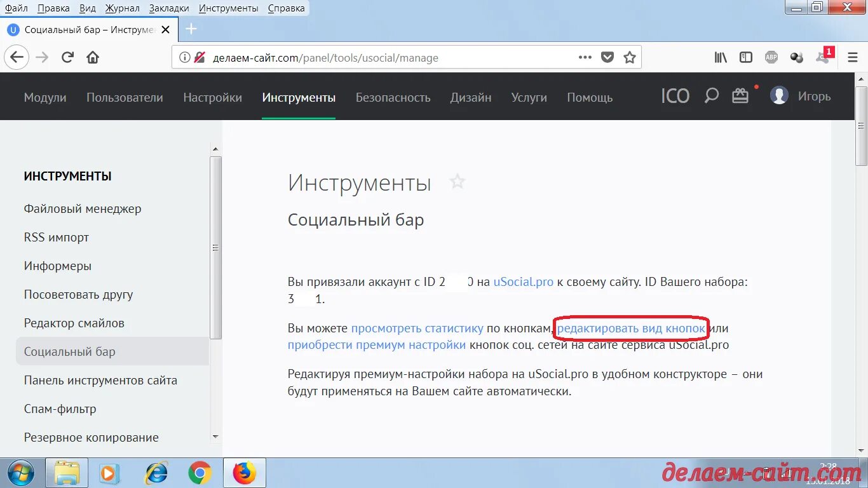868x488 pixels.
Task: Bookmark the page with the star icon
Action: coord(629,57)
